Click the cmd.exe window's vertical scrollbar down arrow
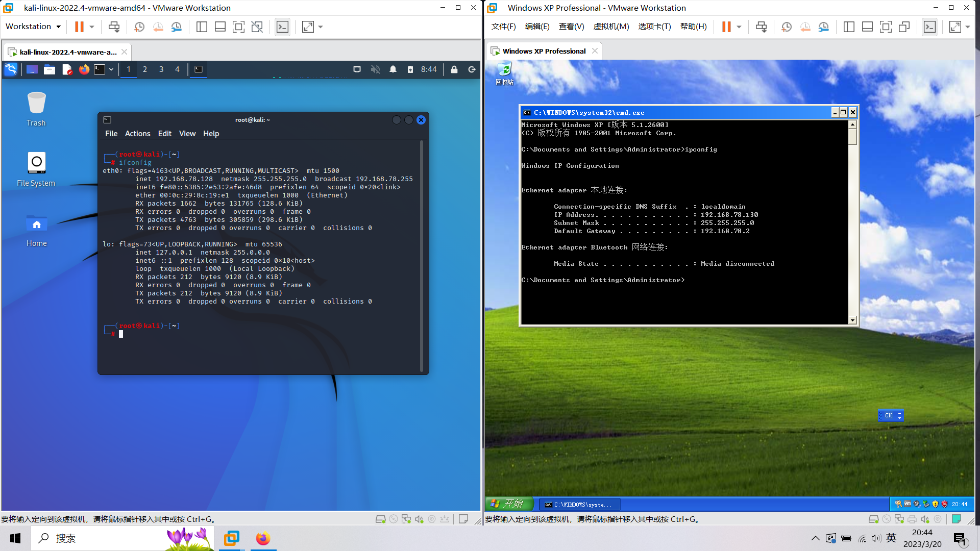 tap(852, 320)
